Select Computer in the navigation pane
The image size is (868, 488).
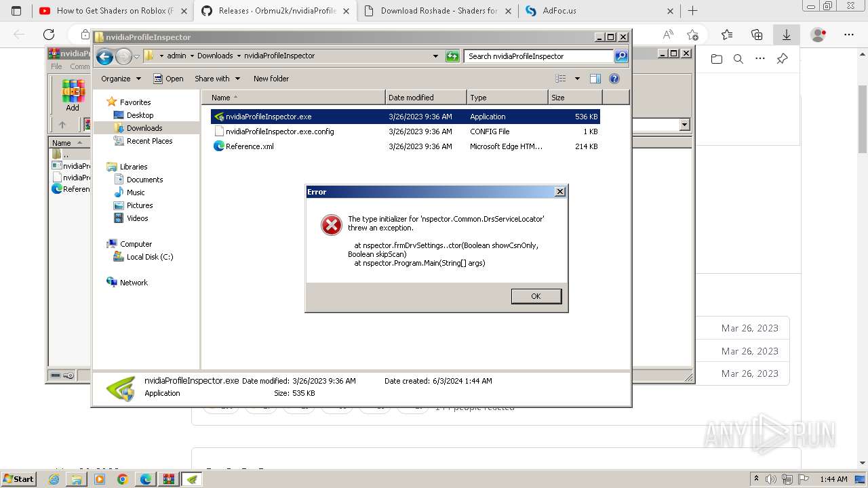click(136, 244)
